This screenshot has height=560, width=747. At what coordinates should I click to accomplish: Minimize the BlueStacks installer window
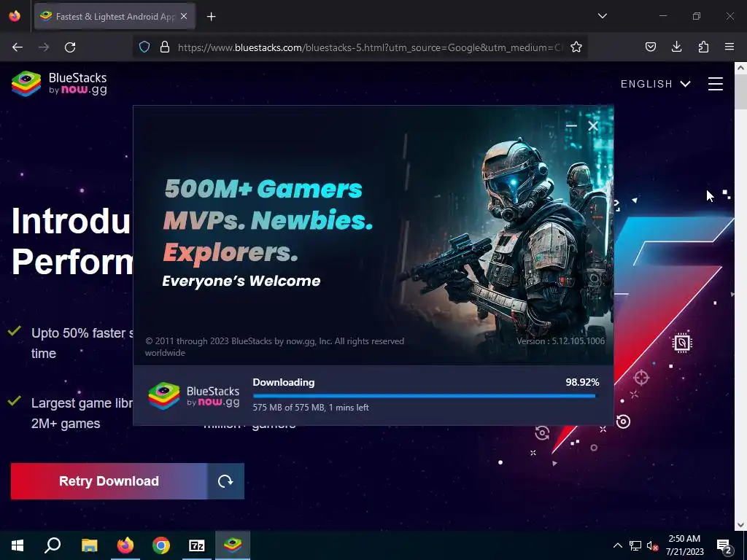571,125
